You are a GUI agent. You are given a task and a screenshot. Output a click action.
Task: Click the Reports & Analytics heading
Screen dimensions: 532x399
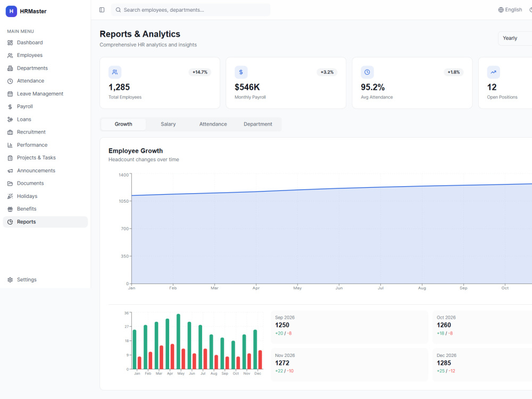(140, 34)
